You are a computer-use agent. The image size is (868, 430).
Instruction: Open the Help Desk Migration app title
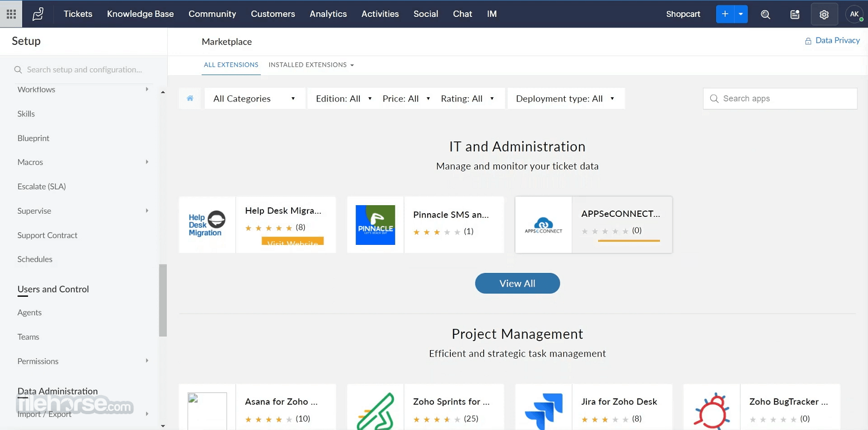(x=283, y=211)
